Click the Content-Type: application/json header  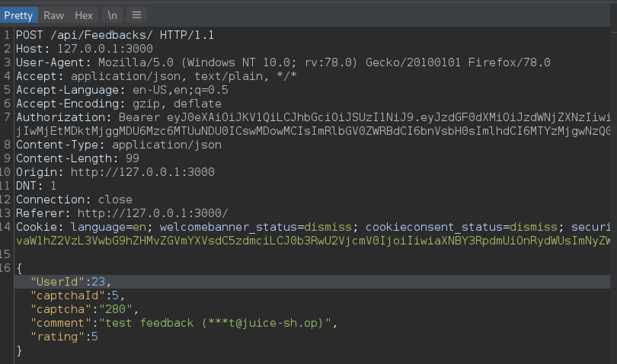[x=118, y=145]
